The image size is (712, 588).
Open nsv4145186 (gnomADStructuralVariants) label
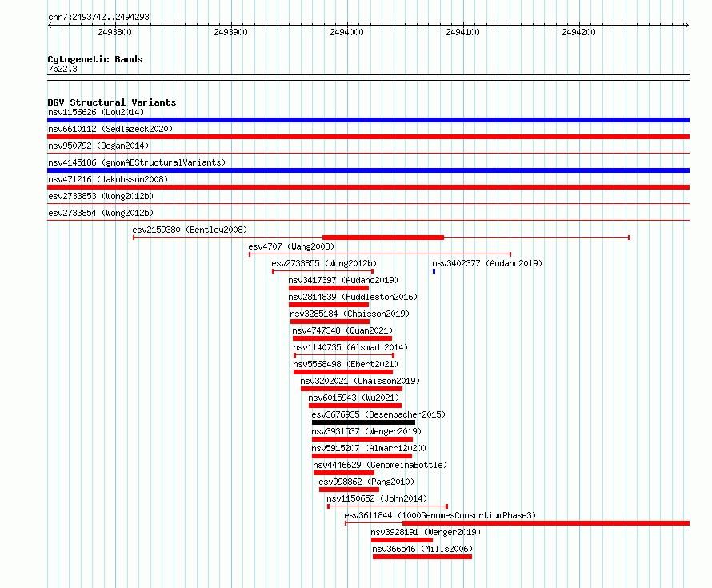[x=137, y=162]
